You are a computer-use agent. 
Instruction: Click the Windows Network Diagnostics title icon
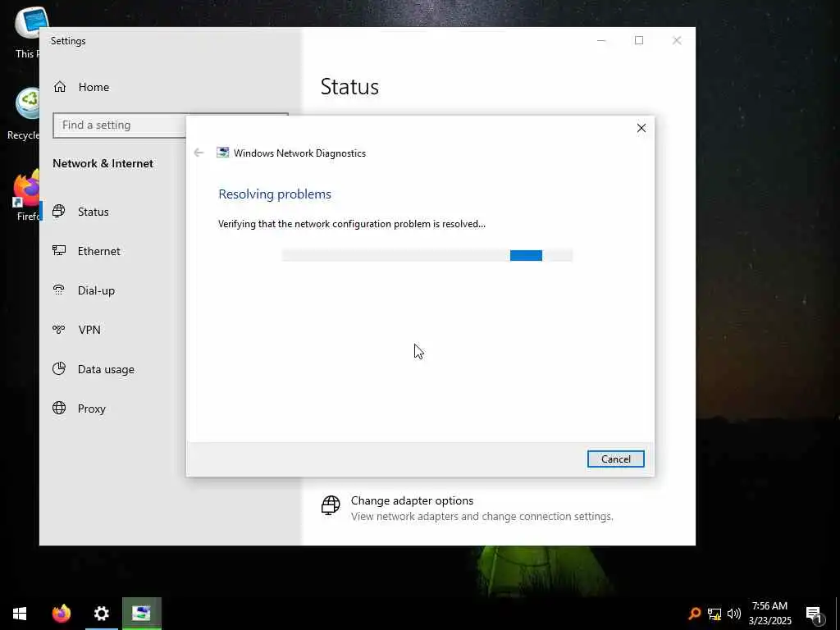tap(222, 153)
